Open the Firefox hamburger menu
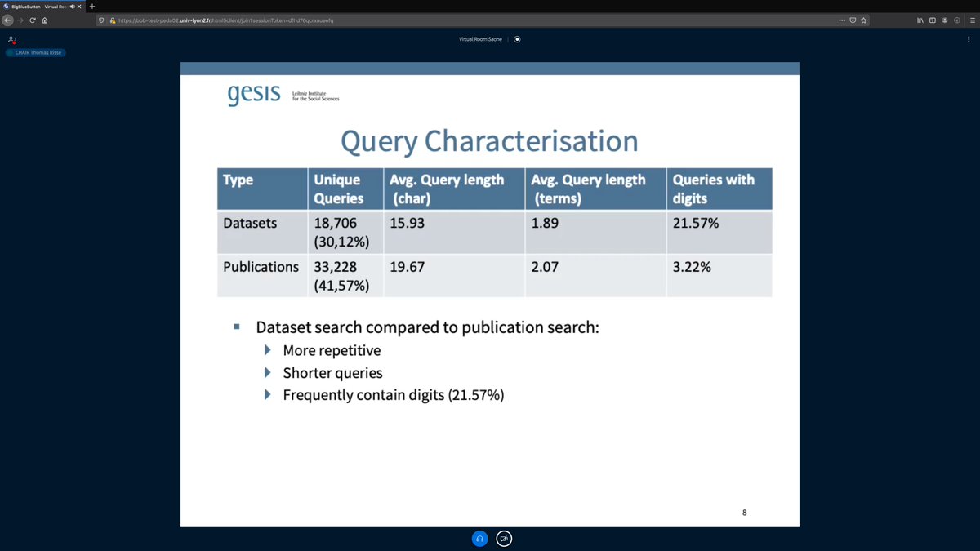 [972, 20]
